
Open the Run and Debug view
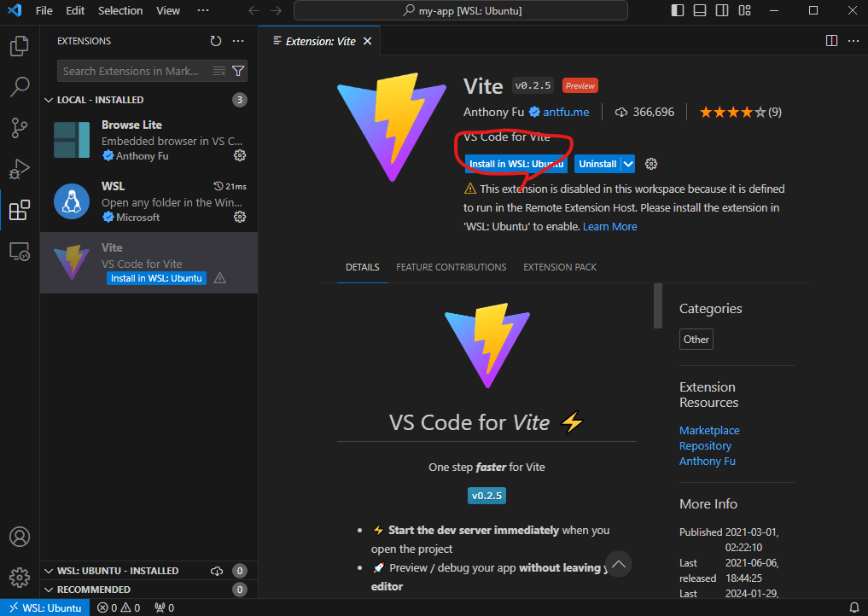(x=20, y=169)
